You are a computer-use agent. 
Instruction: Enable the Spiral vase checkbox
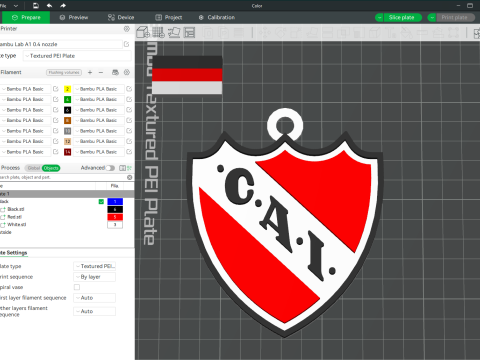77,287
